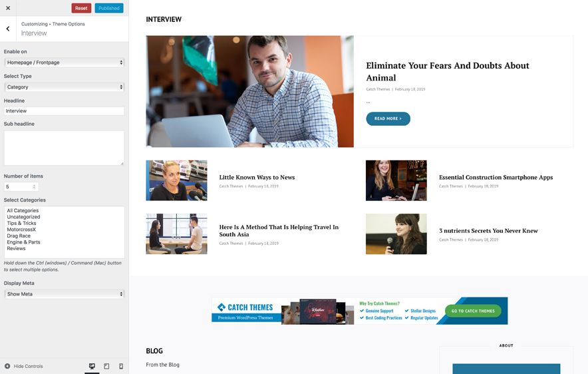Image resolution: width=588 pixels, height=374 pixels.
Task: Open Little Known Ways to News thumbnail
Action: (176, 180)
